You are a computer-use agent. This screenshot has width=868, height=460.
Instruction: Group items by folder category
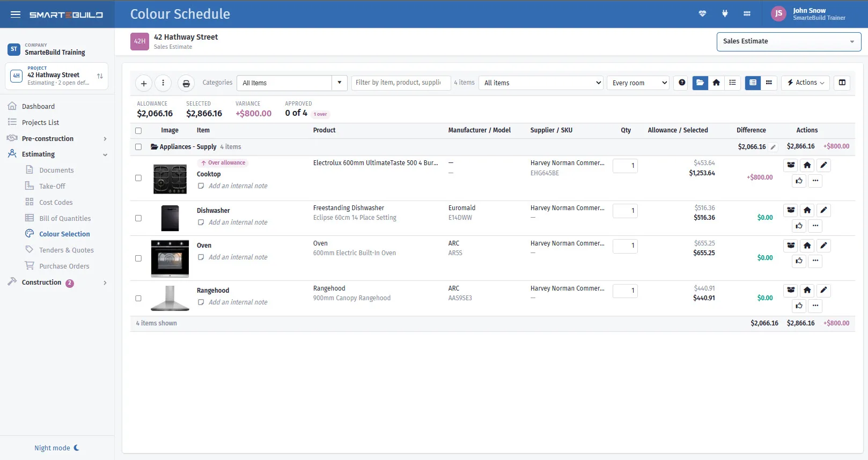tap(700, 83)
